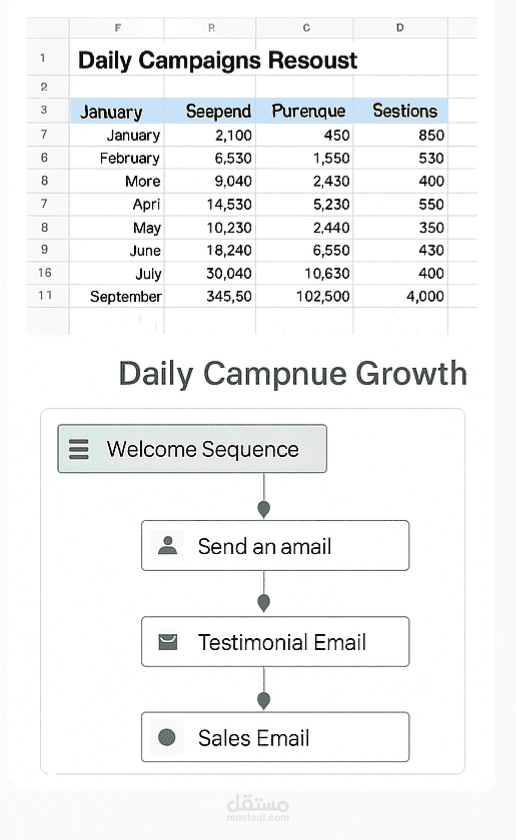516x840 pixels.
Task: Select column header C
Action: point(305,28)
